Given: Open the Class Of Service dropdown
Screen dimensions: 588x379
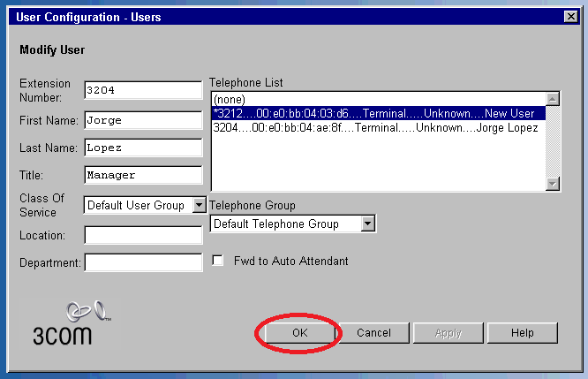Looking at the screenshot, I should pos(199,205).
